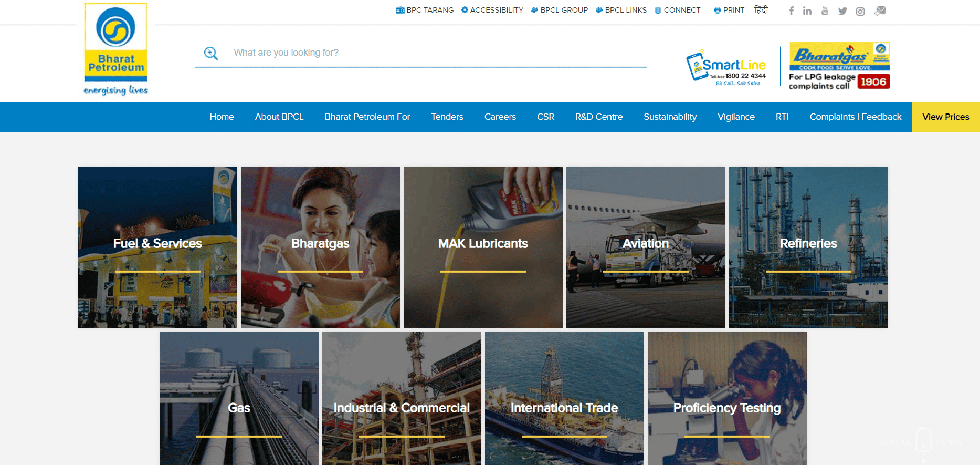Click the search magnifier icon
Image resolution: width=980 pixels, height=465 pixels.
[211, 53]
